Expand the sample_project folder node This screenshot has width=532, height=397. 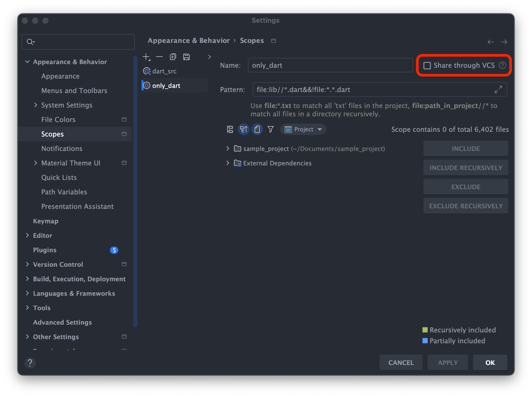(x=228, y=148)
